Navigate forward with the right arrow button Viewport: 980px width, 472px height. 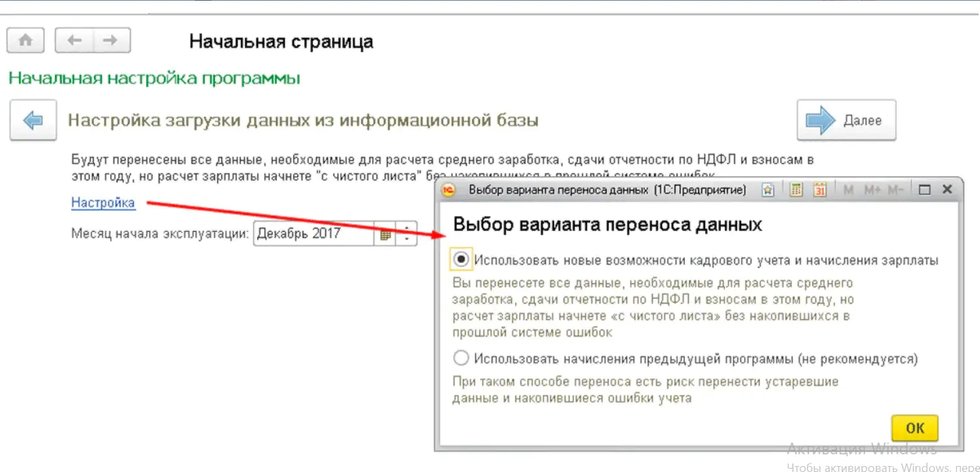[112, 40]
